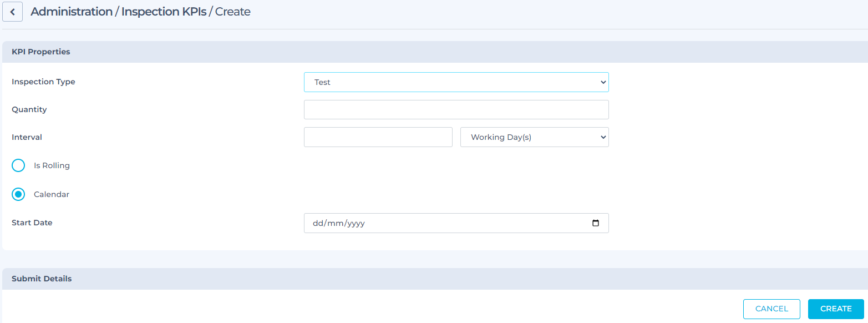The height and width of the screenshot is (323, 868).
Task: Click the Quantity label text
Action: pyautogui.click(x=29, y=109)
